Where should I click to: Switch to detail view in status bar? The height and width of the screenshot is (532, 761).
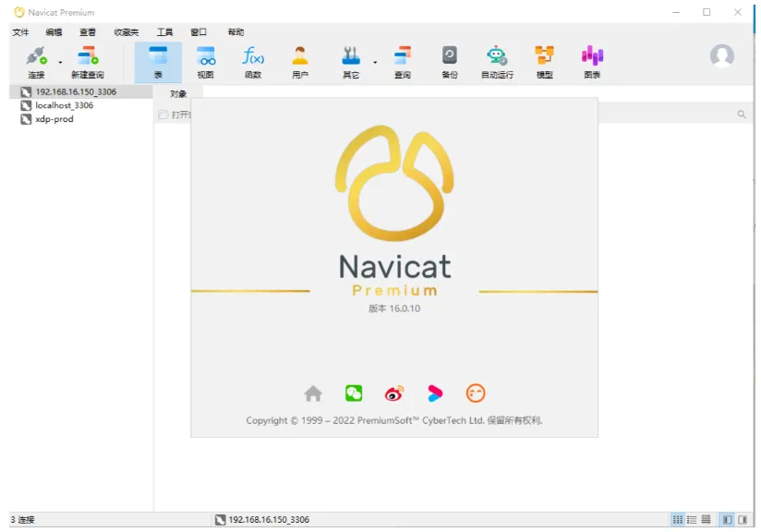coord(707,519)
